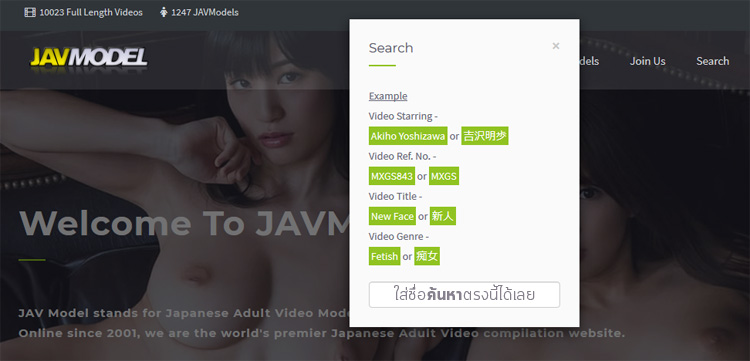This screenshot has height=361, width=750.
Task: Pick the 新人 title tag
Action: (442, 216)
